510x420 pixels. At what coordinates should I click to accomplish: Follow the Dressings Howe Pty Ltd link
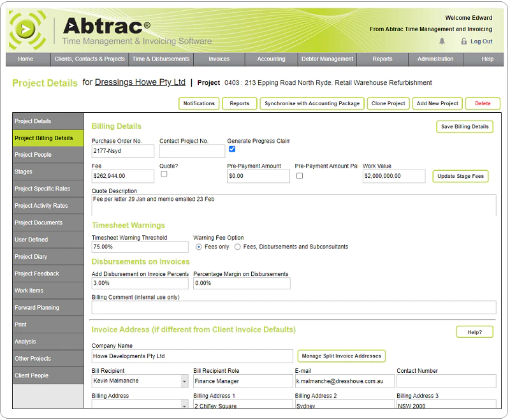point(140,82)
